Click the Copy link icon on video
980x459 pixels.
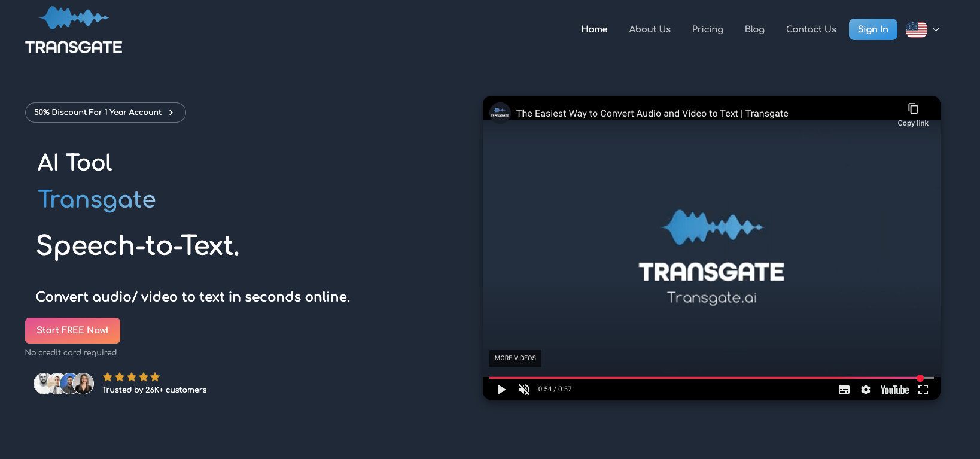913,108
